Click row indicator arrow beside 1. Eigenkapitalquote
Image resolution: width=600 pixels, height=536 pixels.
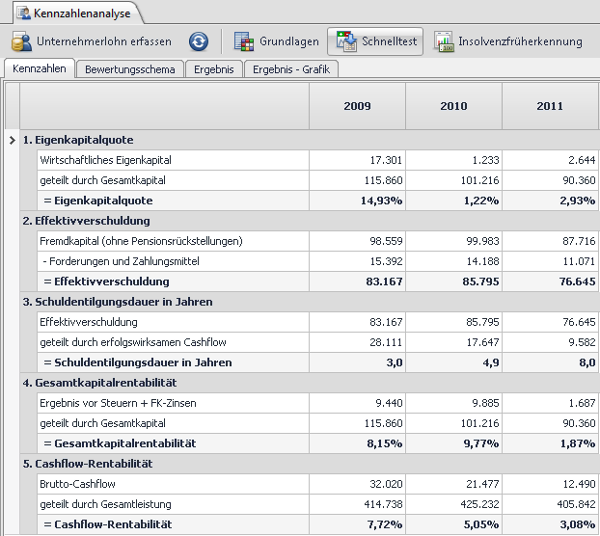pyautogui.click(x=12, y=140)
